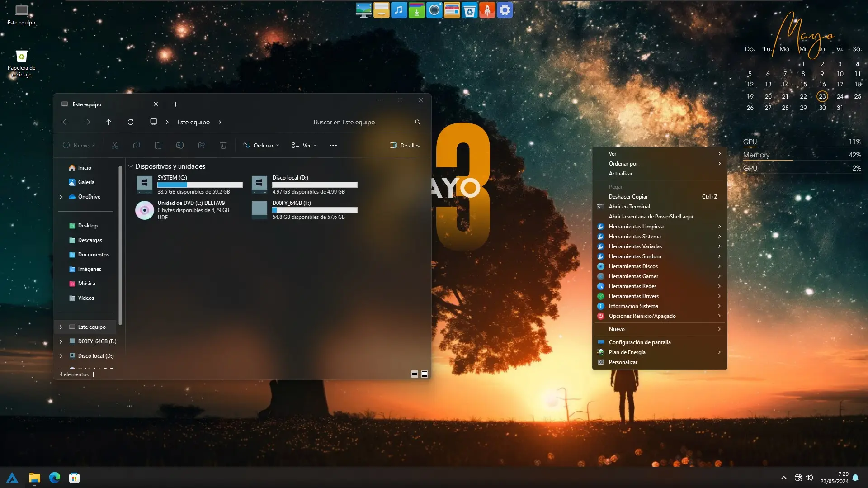Open the Ordenar dropdown
The width and height of the screenshot is (868, 488).
(261, 146)
